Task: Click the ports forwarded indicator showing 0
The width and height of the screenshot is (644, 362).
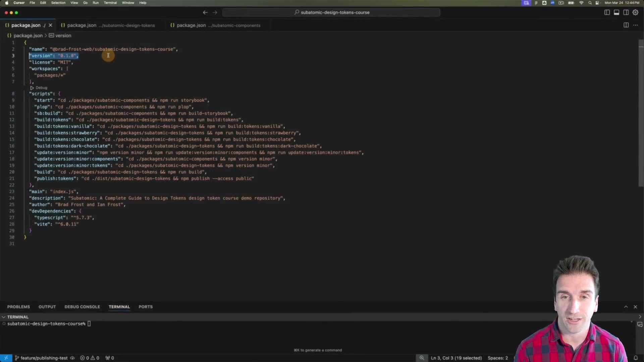Action: point(110,358)
